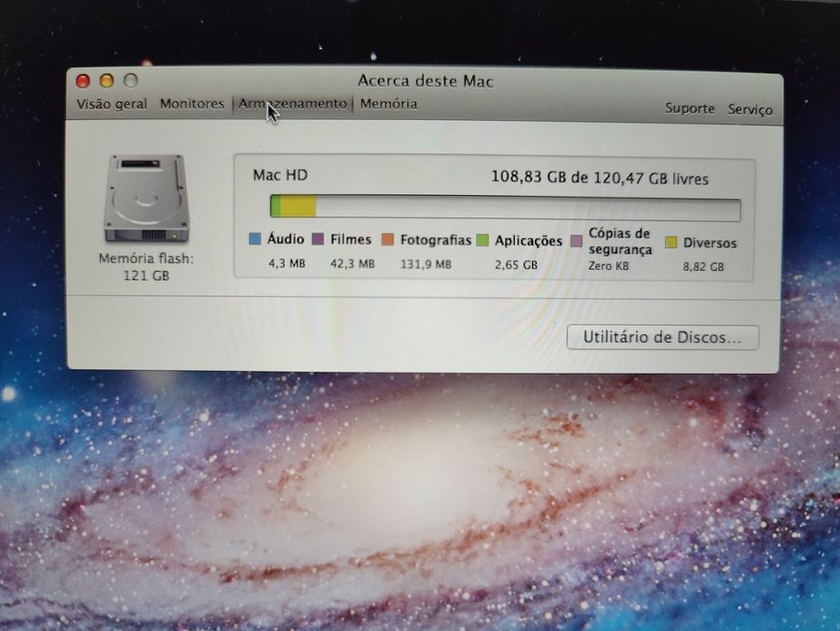This screenshot has width=840, height=631.
Task: Click the green Aplicações color swatch
Action: coord(482,240)
